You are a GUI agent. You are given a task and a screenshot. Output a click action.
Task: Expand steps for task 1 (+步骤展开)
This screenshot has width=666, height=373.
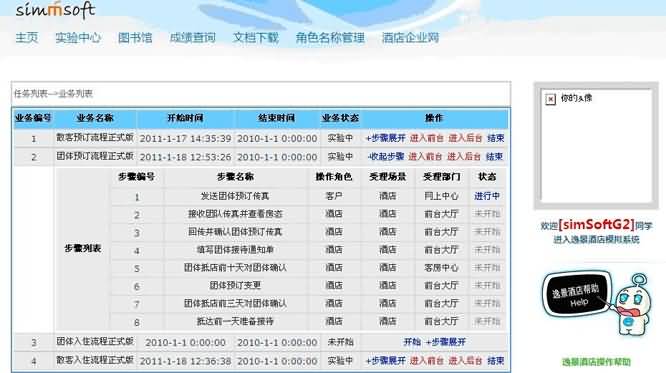click(x=386, y=138)
